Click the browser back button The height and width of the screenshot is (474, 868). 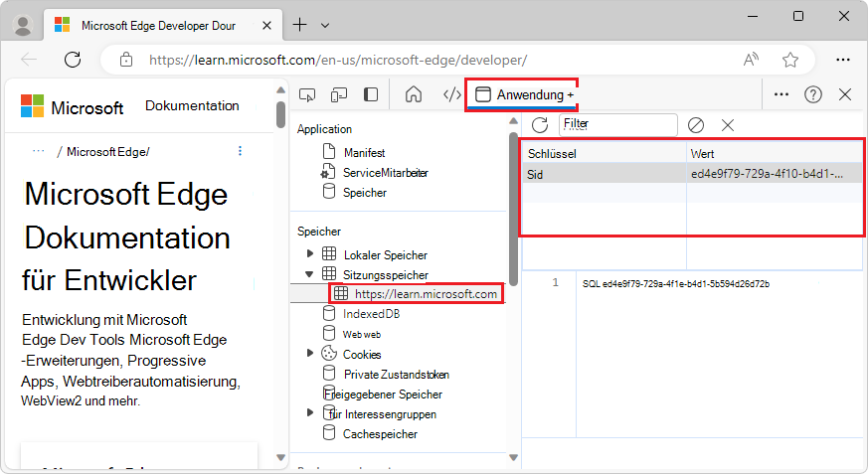(29, 60)
